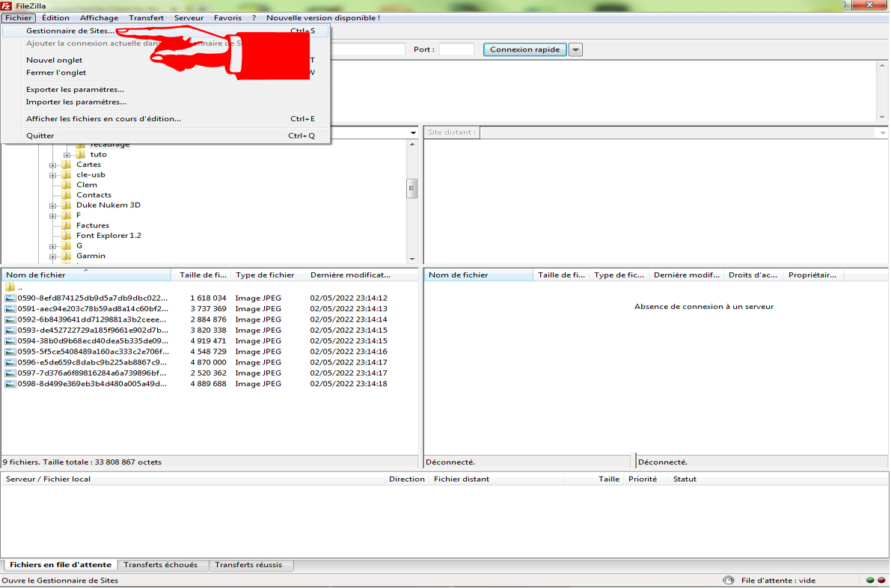Click the JPEG icon of file 0590-8efd874125db...
The height and width of the screenshot is (588, 891).
10,298
